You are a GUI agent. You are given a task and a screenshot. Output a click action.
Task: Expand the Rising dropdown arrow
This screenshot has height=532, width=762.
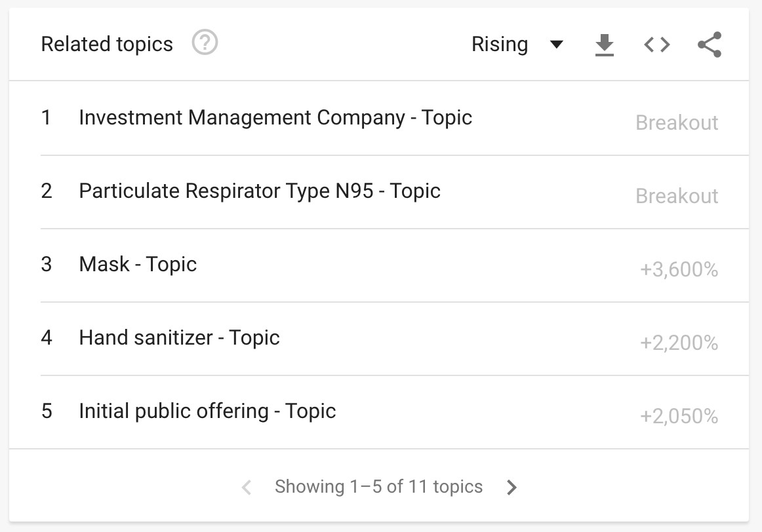pos(556,45)
